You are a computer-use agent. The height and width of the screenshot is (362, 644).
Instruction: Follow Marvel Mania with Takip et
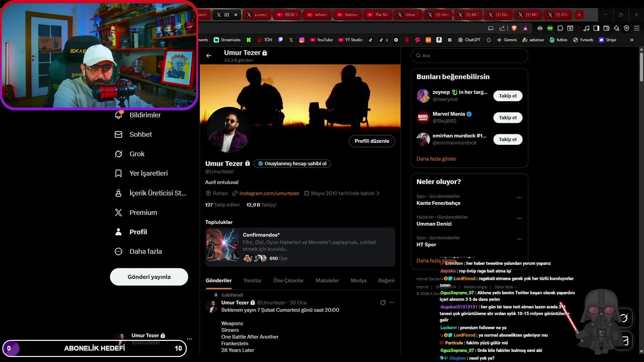[508, 118]
